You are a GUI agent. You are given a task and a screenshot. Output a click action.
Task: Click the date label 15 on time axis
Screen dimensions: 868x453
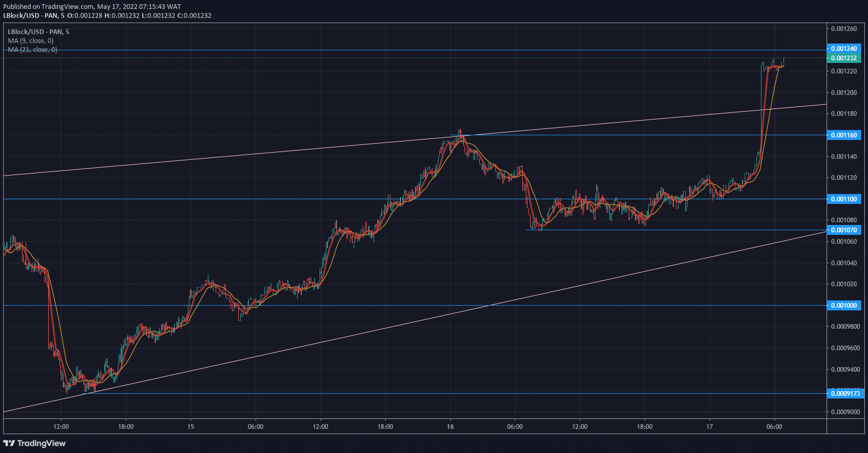tap(190, 427)
